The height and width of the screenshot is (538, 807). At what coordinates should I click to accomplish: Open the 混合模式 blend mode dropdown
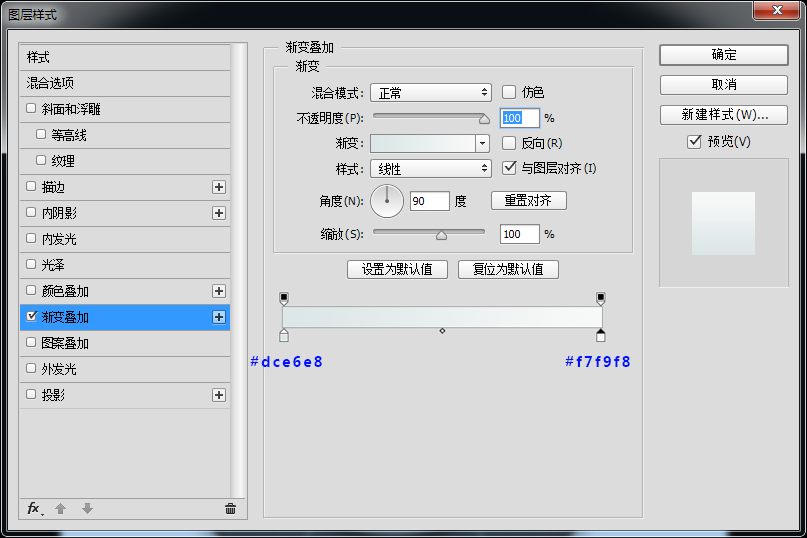tap(430, 93)
